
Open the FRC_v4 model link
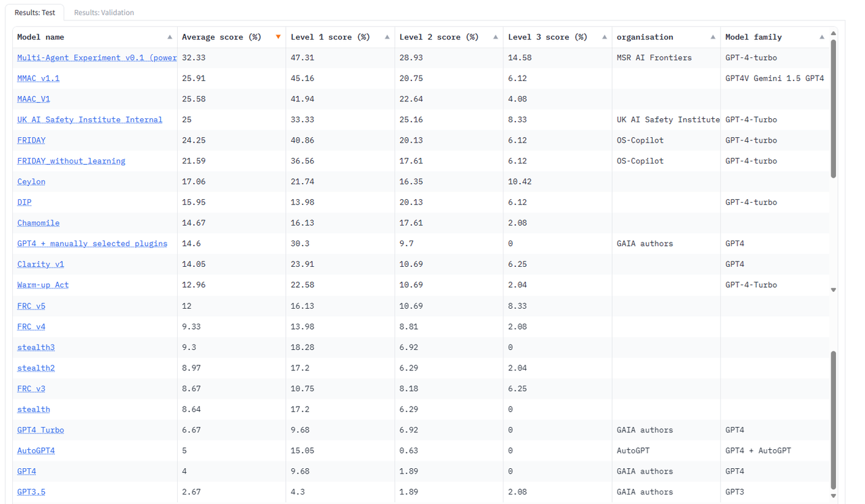coord(32,327)
